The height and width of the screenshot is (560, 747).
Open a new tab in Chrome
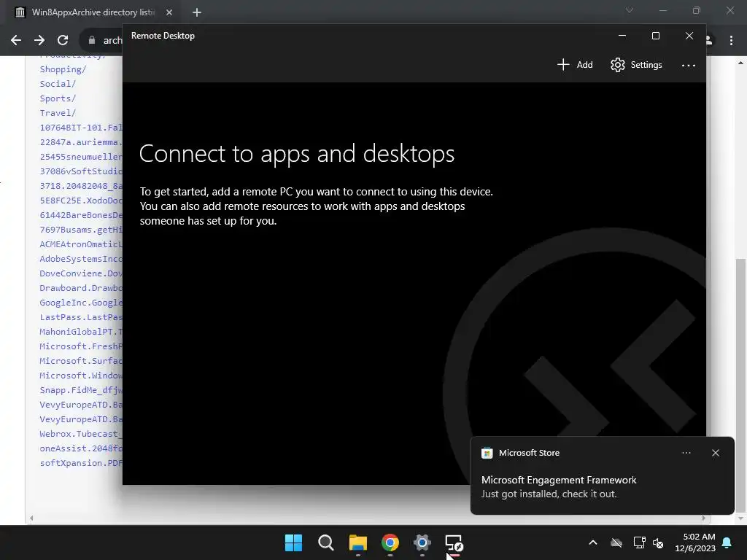pos(197,12)
